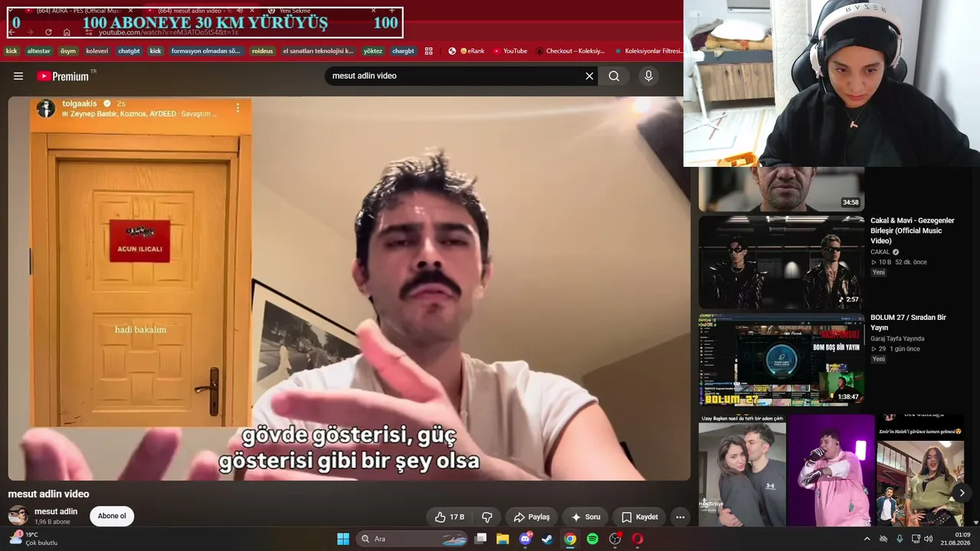Open Cakal & Mavi - Gezegenler Birleşir title
Screen dimensions: 980x551
tap(913, 230)
